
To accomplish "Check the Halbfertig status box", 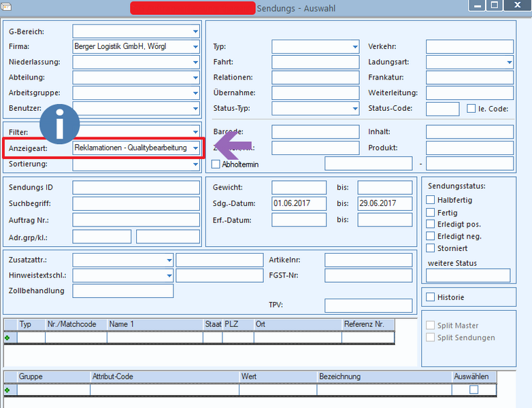I will pyautogui.click(x=430, y=200).
